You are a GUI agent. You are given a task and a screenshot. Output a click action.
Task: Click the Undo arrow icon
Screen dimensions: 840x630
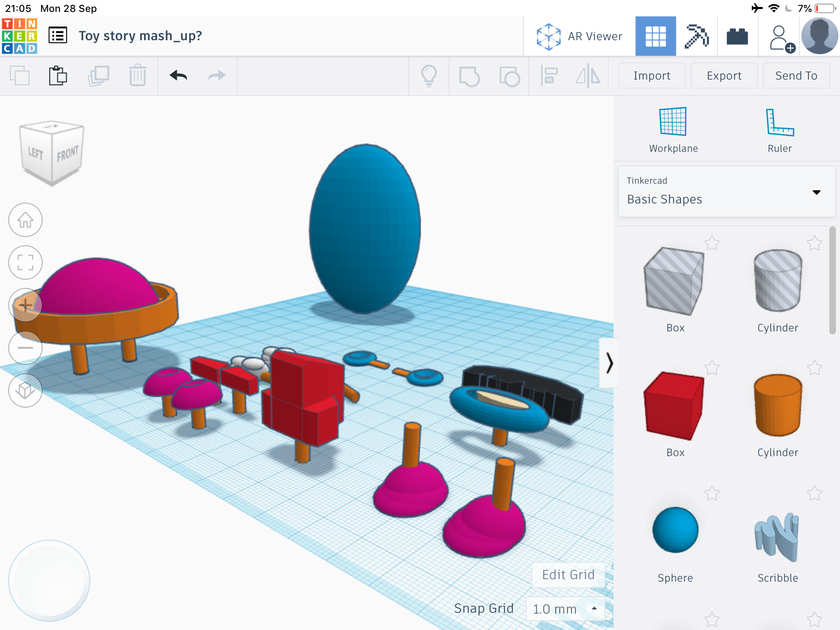click(178, 75)
